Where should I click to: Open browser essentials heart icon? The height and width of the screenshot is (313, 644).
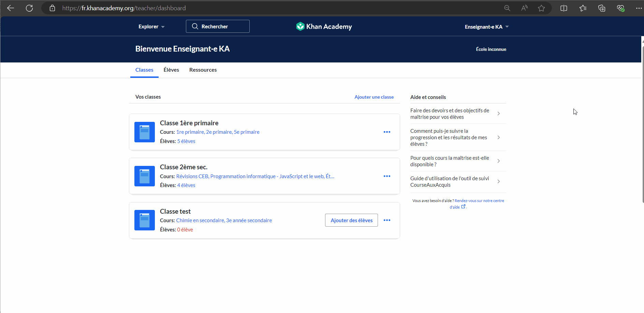coord(620,8)
